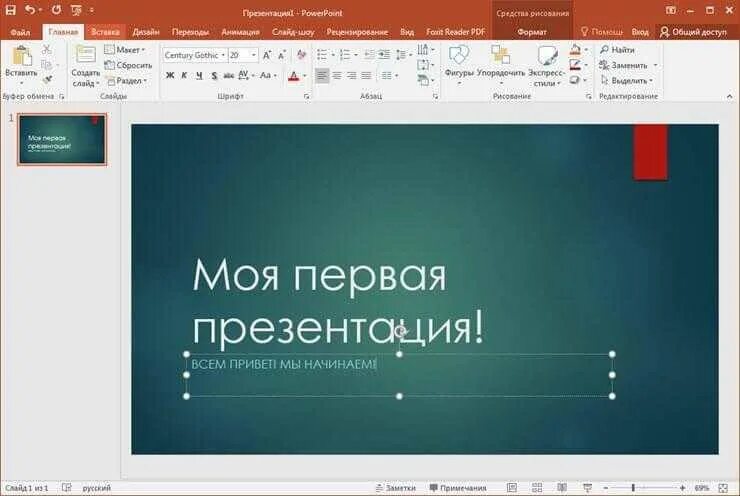This screenshot has width=740, height=496.
Task: Start slideshow from beginning icon in quick access
Action: point(76,10)
